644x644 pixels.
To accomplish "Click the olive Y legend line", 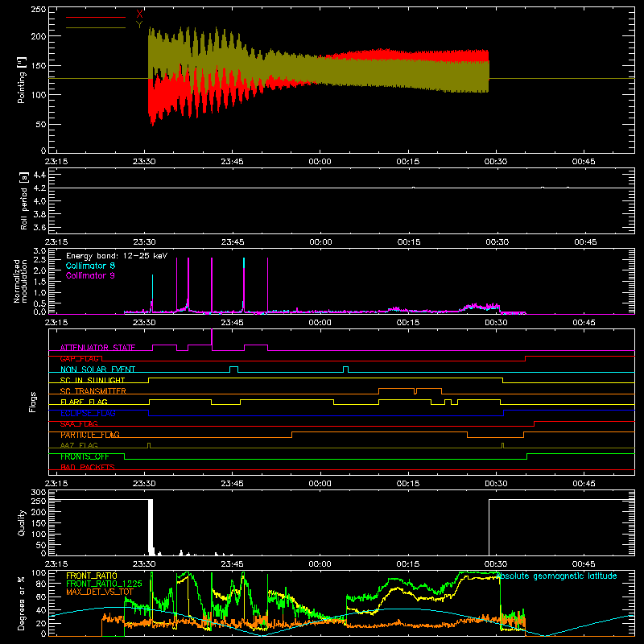I will (95, 27).
